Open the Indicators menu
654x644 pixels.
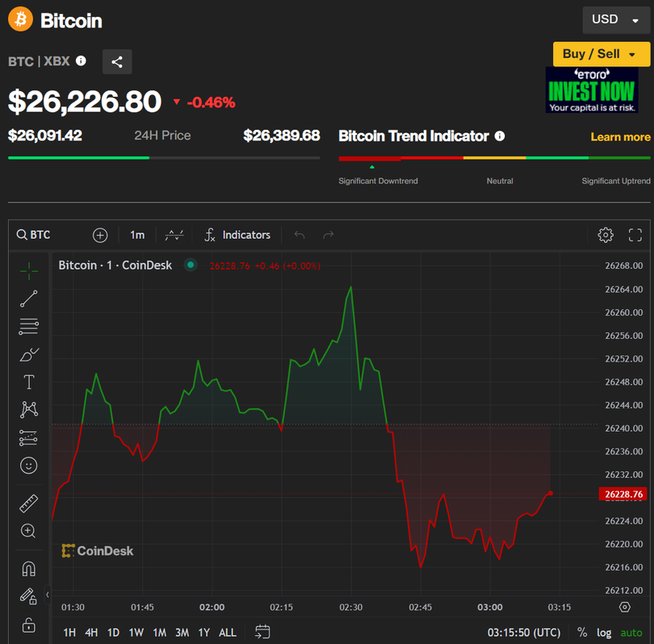(x=237, y=235)
